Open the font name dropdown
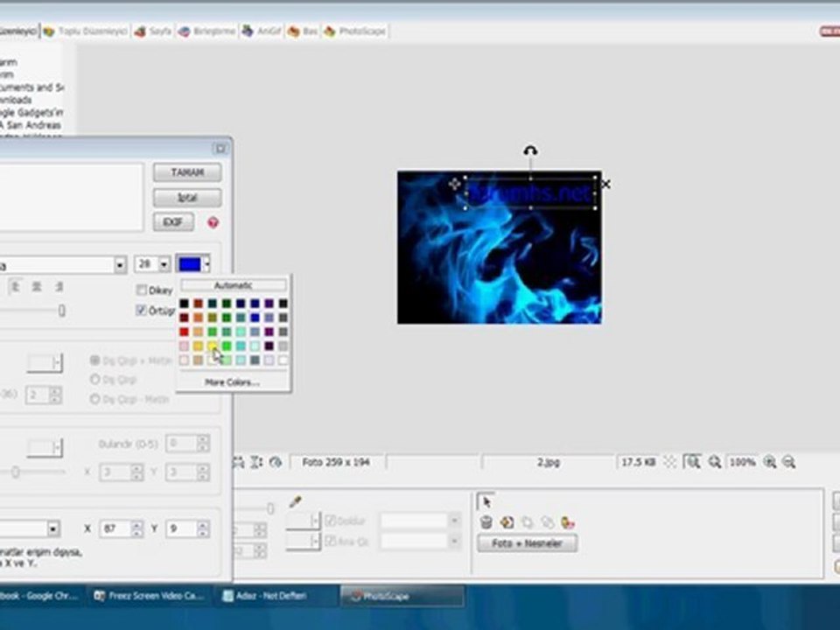840x630 pixels. pos(120,264)
